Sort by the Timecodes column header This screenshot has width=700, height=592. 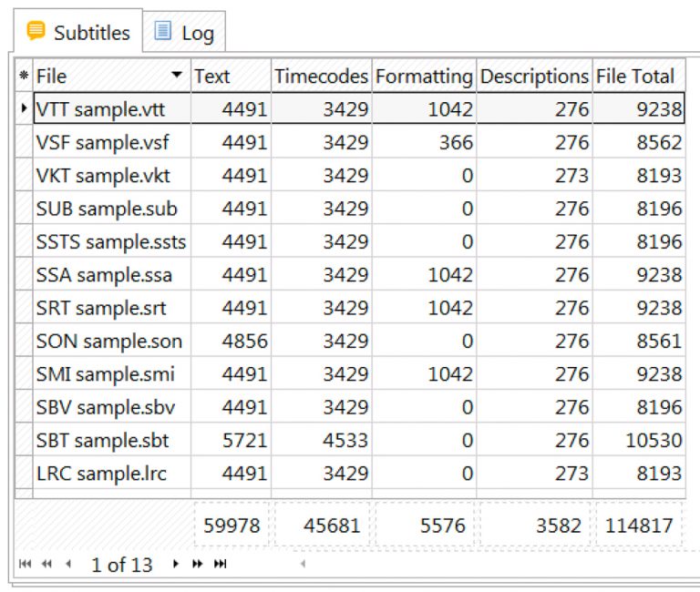[321, 77]
